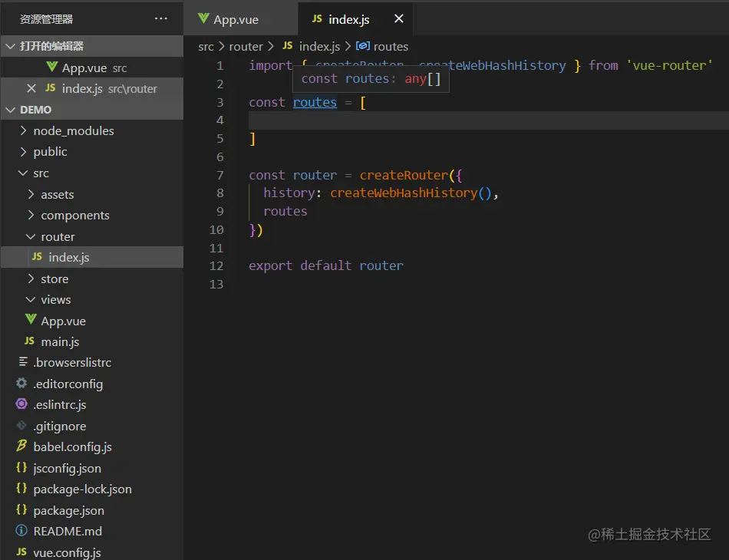Select App.vue in open editors list

pos(91,68)
